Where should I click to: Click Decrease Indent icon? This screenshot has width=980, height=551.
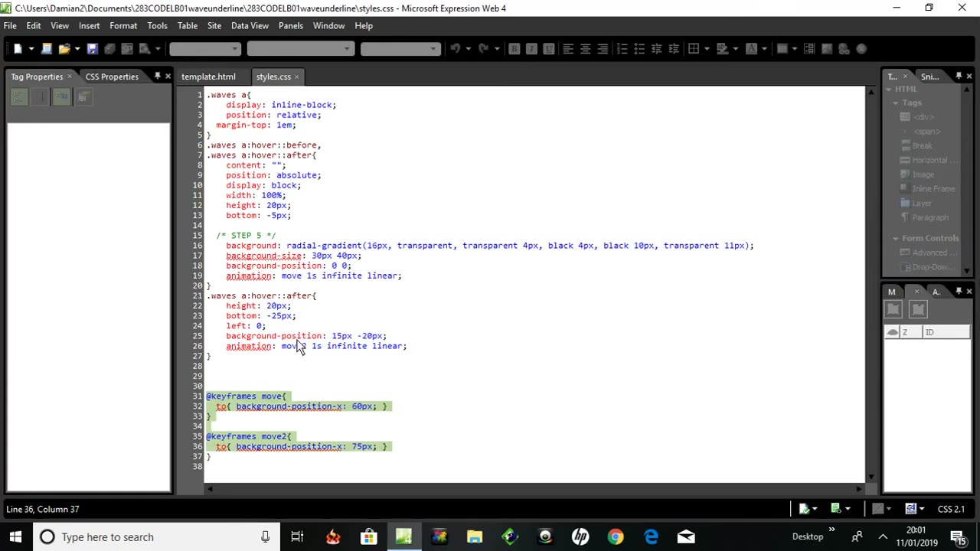pos(656,49)
